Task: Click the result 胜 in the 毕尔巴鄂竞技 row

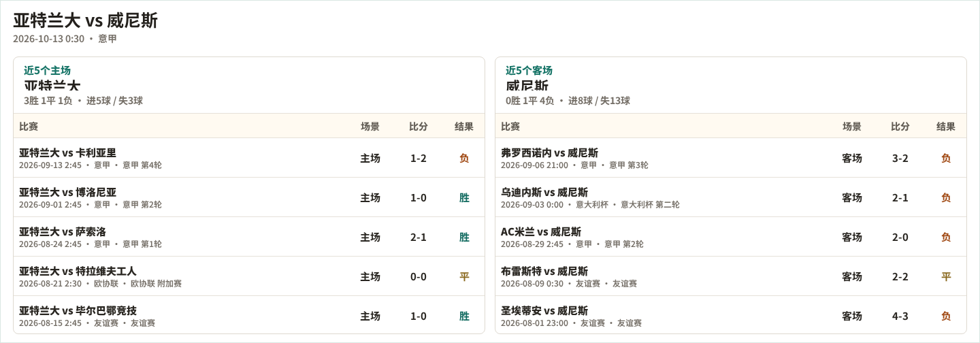Action: (x=464, y=316)
